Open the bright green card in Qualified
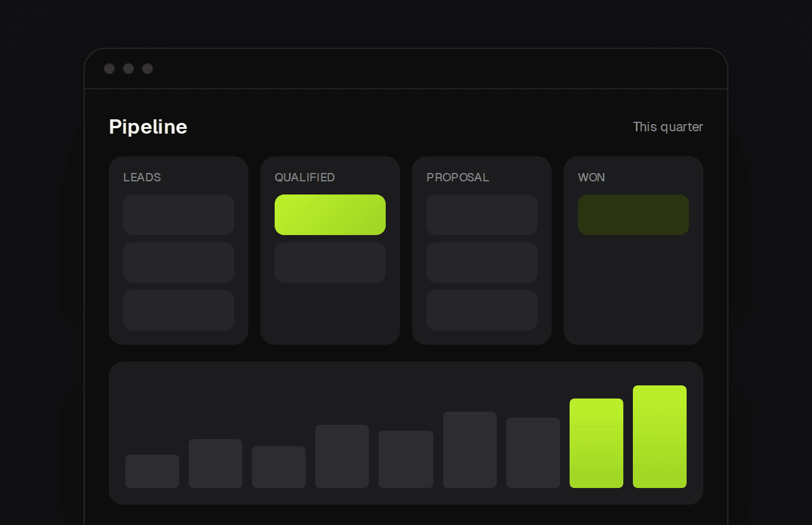This screenshot has height=525, width=812. click(x=330, y=215)
